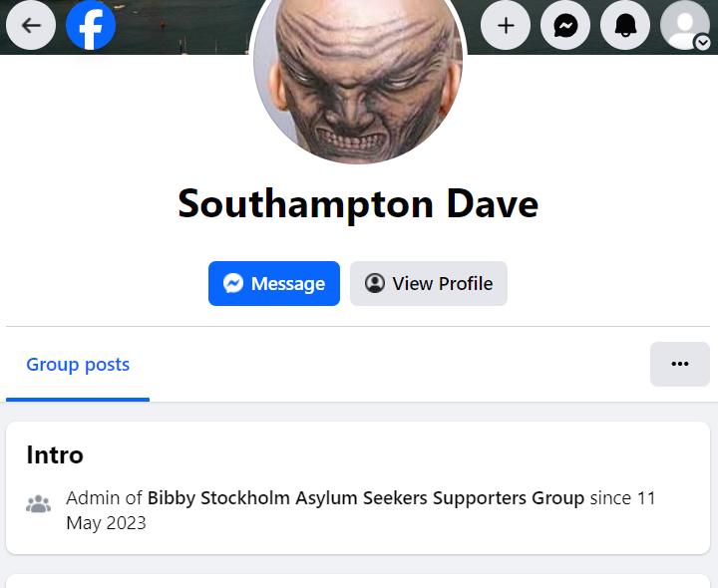Click the Southampton Dave name heading
The width and height of the screenshot is (718, 588).
(358, 204)
